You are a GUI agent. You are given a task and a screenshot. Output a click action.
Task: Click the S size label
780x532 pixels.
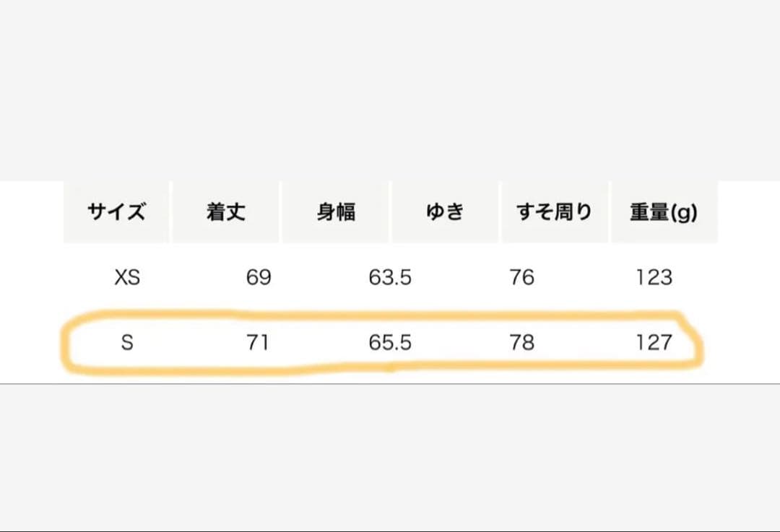[127, 342]
